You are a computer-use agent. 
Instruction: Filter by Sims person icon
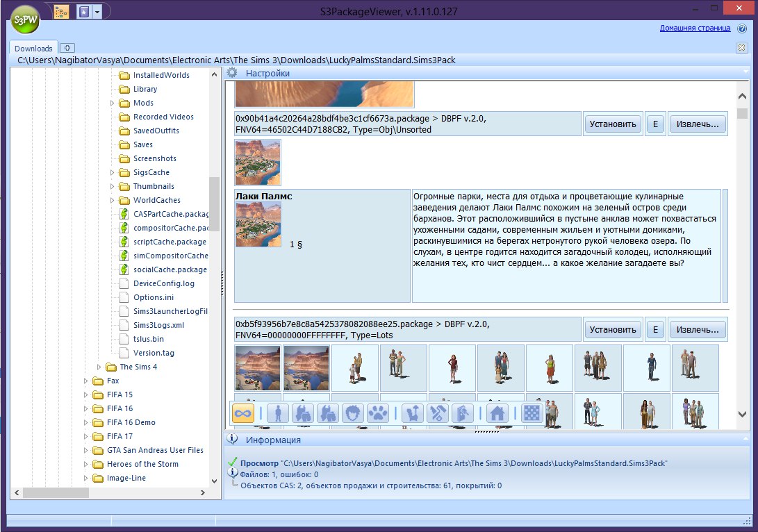tap(278, 414)
